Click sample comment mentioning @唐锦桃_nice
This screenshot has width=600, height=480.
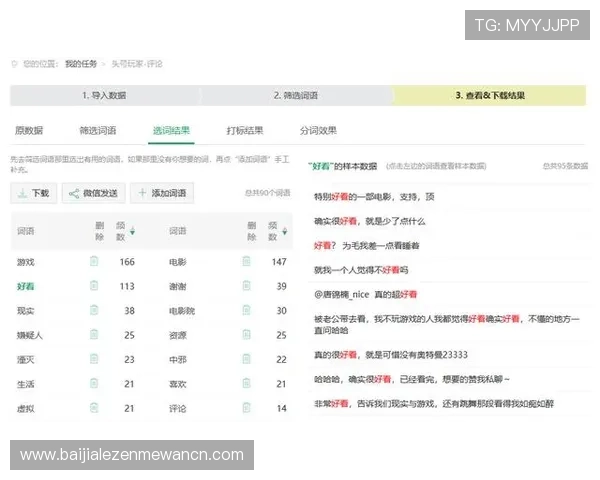pos(365,294)
